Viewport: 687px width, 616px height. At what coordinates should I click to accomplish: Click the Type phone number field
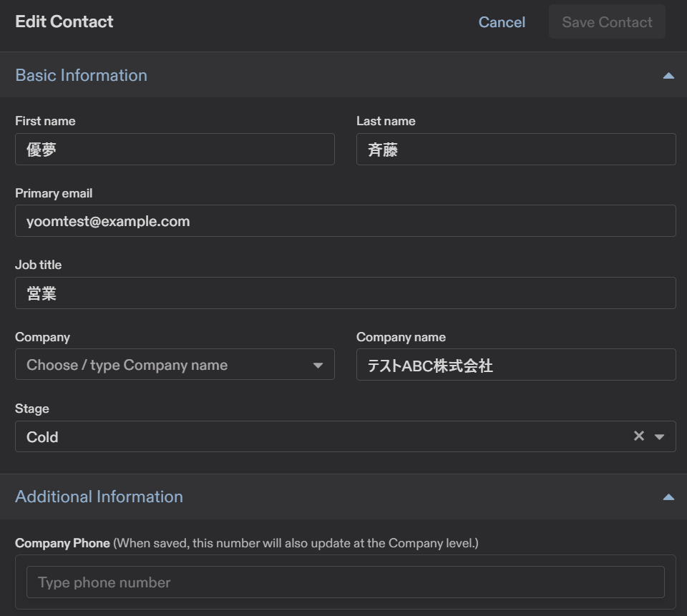[x=345, y=582]
